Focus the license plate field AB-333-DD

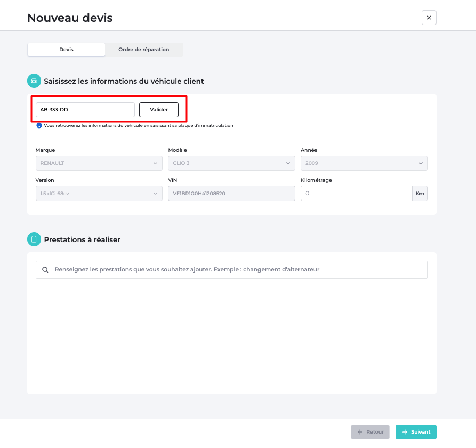[x=85, y=110]
